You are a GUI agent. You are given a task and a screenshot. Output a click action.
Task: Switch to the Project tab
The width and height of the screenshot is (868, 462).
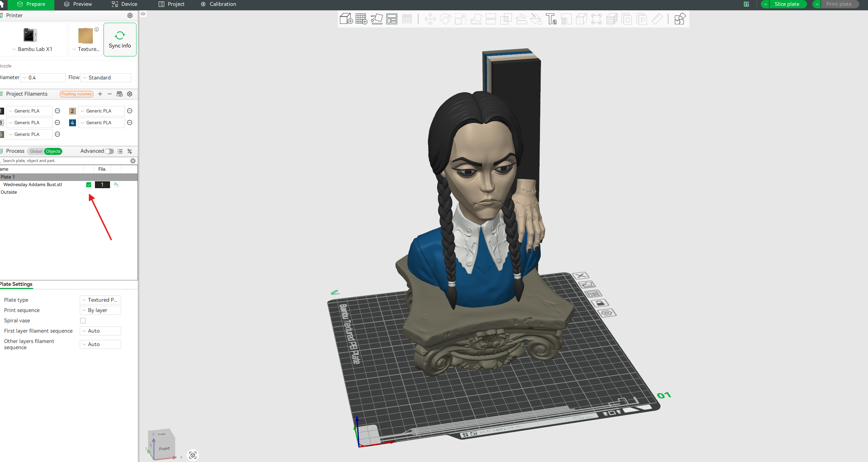click(x=172, y=4)
